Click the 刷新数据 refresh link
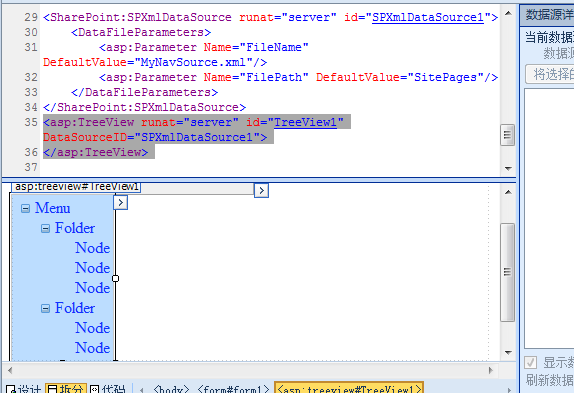 click(550, 380)
